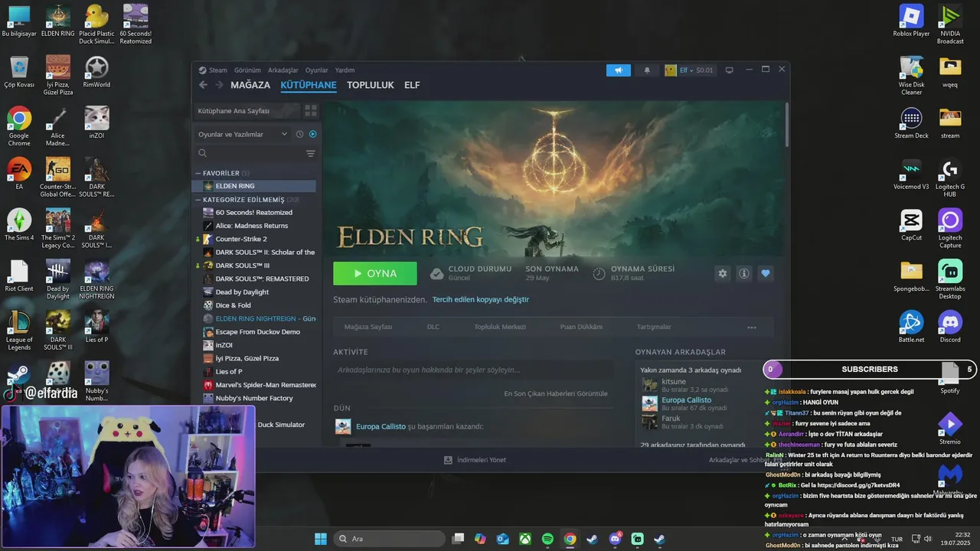Open the three-dot more links menu
980x551 pixels.
[752, 328]
